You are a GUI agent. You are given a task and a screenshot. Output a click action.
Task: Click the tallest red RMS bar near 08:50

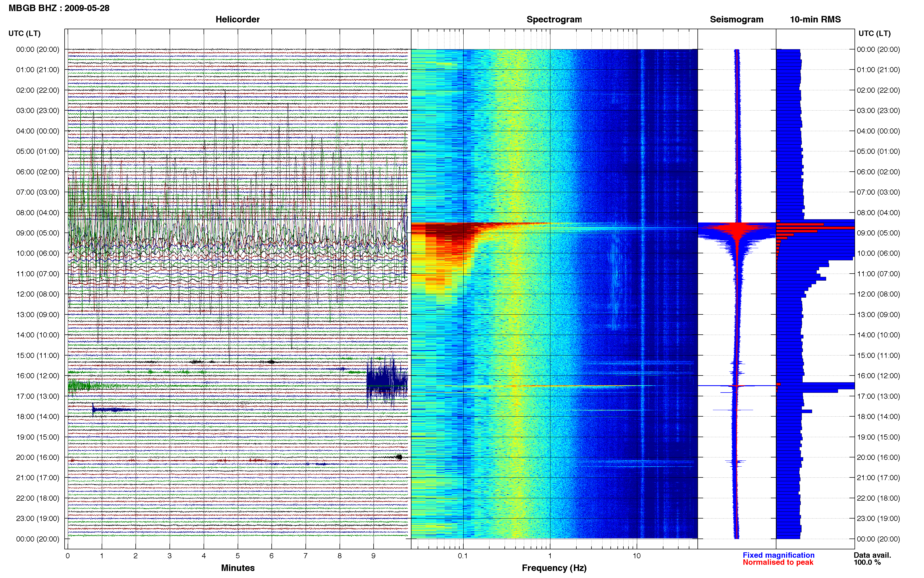pos(815,228)
